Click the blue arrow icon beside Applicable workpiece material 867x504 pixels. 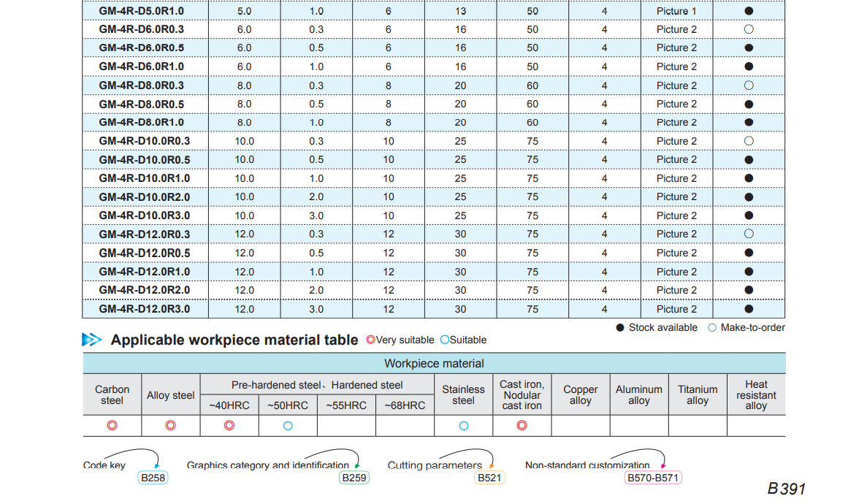(x=92, y=340)
